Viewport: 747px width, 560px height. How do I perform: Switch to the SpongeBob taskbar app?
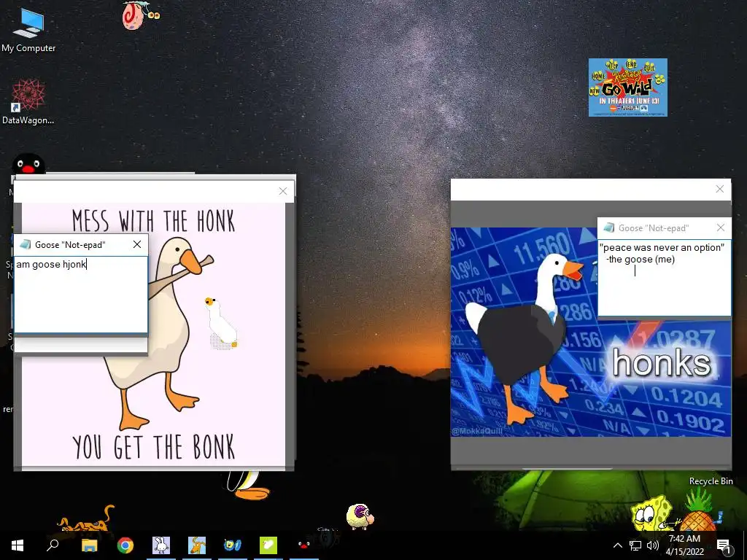click(x=233, y=545)
